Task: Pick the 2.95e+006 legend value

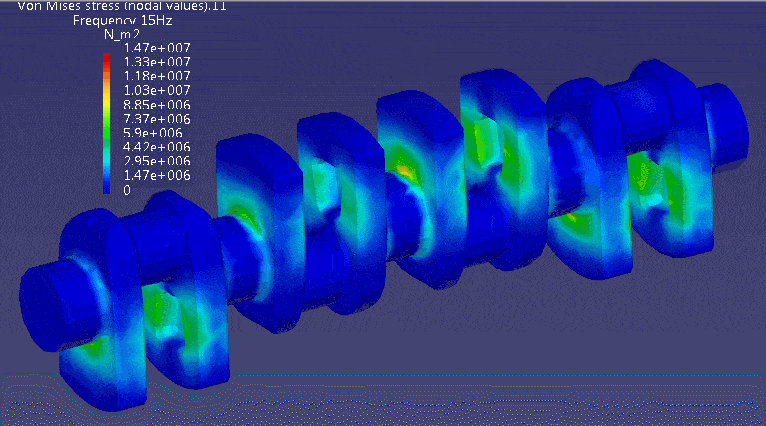Action: pyautogui.click(x=156, y=161)
